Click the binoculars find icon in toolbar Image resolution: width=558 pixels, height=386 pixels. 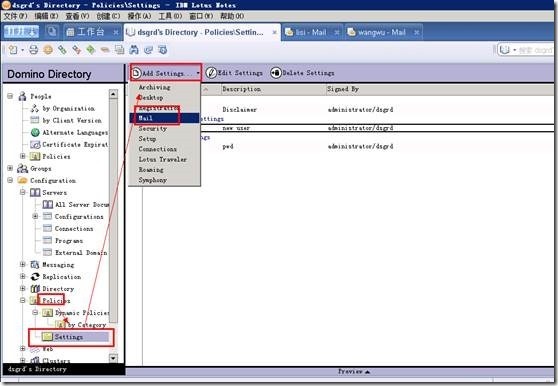click(134, 50)
